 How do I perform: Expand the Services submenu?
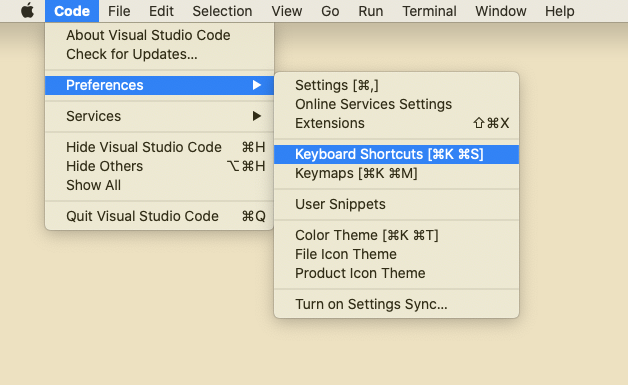pyautogui.click(x=159, y=116)
